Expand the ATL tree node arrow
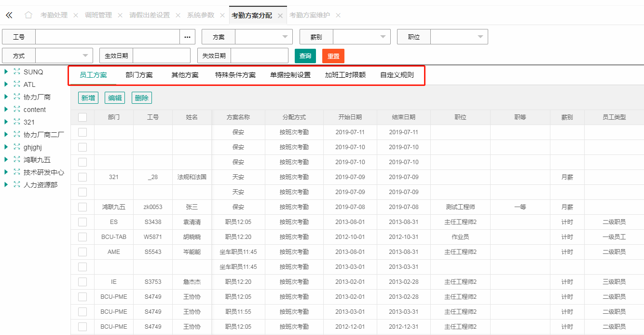This screenshot has height=335, width=644. pyautogui.click(x=6, y=84)
